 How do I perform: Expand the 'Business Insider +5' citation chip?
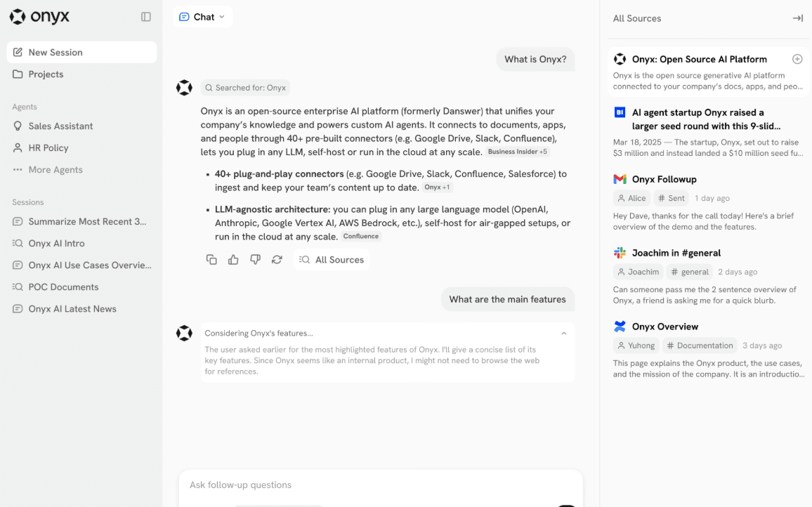tap(517, 151)
